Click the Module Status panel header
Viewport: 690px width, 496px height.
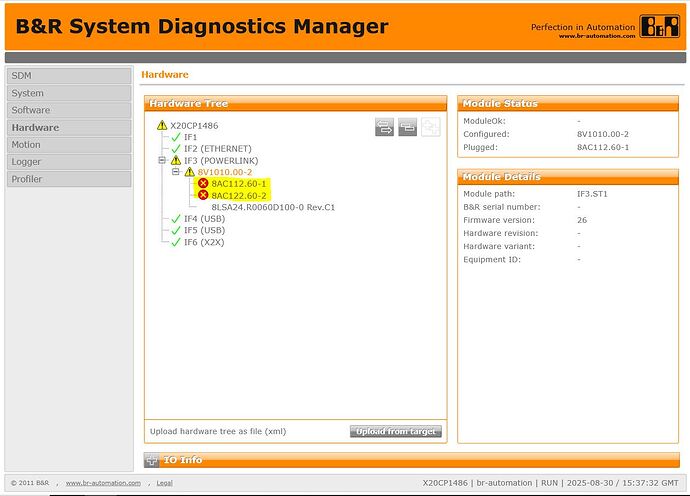(x=568, y=103)
